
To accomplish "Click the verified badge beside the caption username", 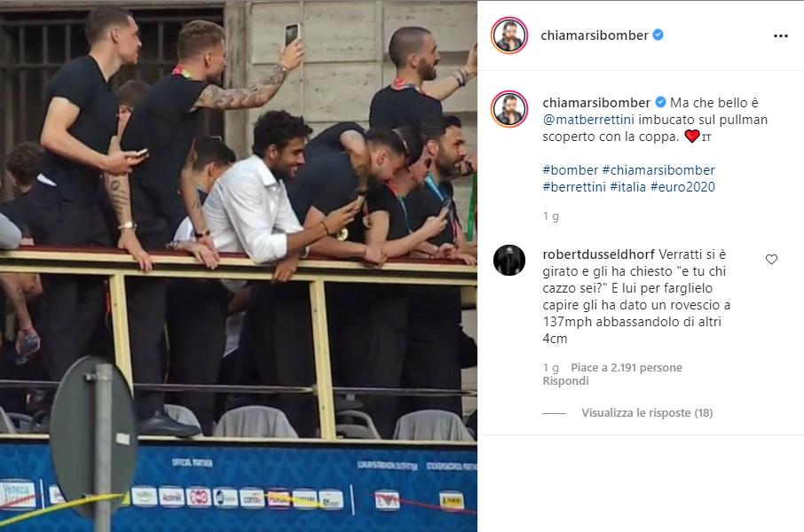I will [660, 102].
